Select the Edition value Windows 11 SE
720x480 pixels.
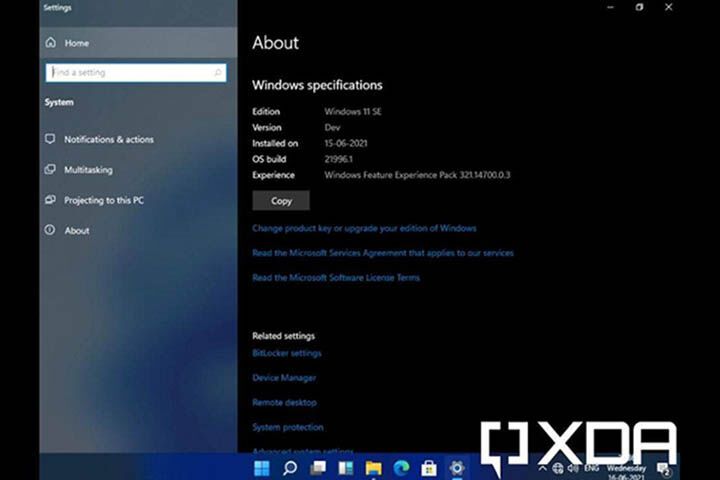click(353, 112)
